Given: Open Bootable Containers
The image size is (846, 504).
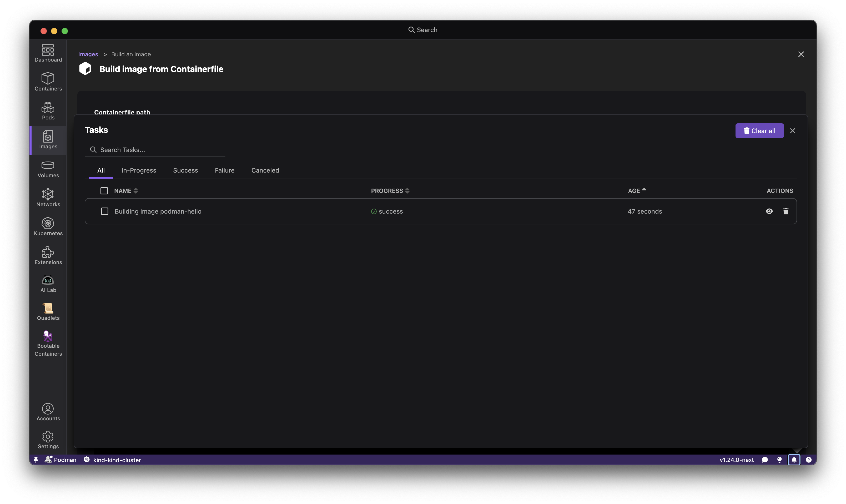Looking at the screenshot, I should tap(48, 344).
